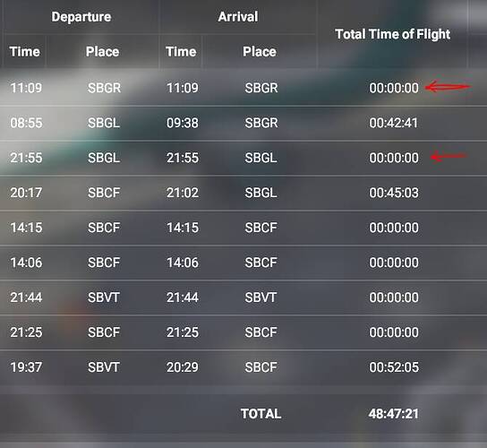Select the 19:37 SBVT departure row
Image resolution: width=487 pixels, height=448 pixels.
(243, 367)
